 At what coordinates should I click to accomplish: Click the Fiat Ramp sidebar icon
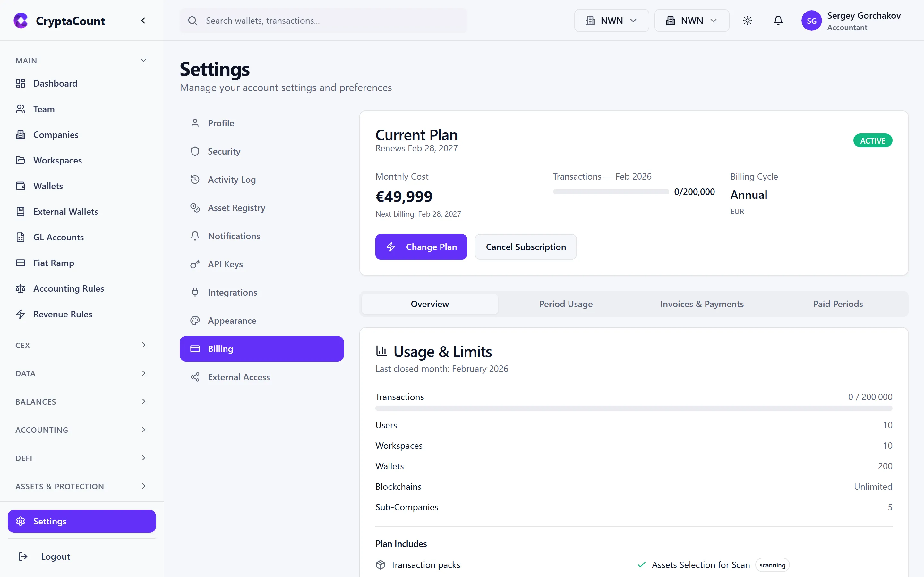[21, 263]
